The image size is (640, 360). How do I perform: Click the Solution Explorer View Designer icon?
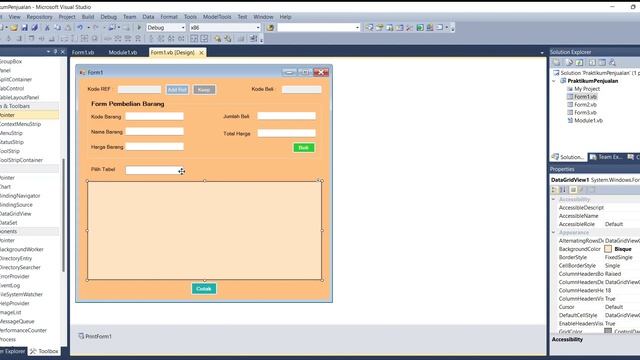602,62
